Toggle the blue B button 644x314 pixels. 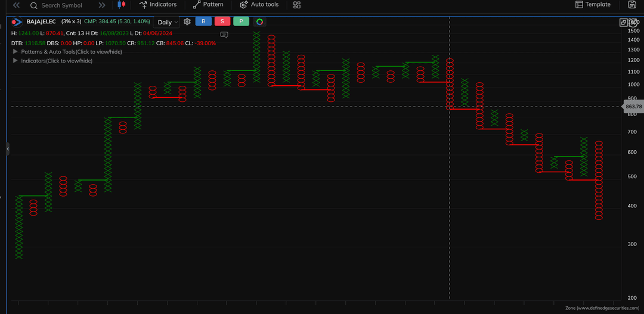pyautogui.click(x=203, y=21)
